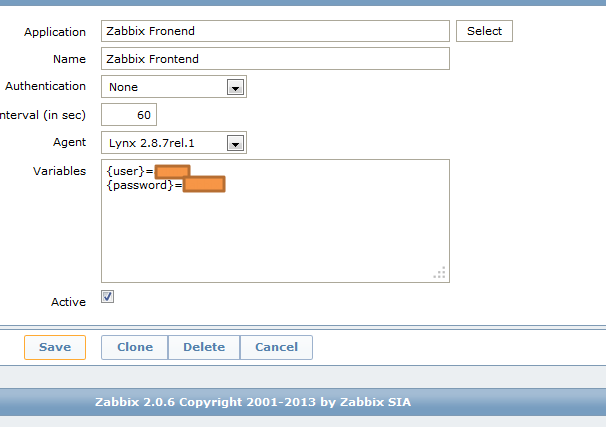Focus the update interval seconds field
606x427 pixels.
point(129,115)
